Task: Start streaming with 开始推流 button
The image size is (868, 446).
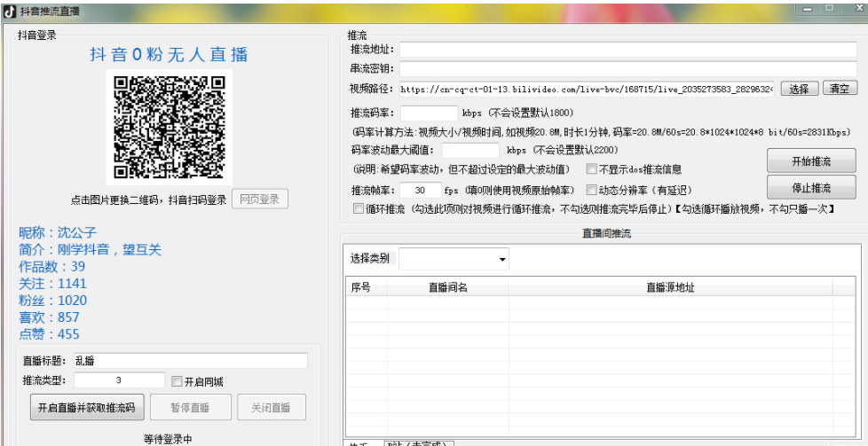Action: click(x=810, y=161)
